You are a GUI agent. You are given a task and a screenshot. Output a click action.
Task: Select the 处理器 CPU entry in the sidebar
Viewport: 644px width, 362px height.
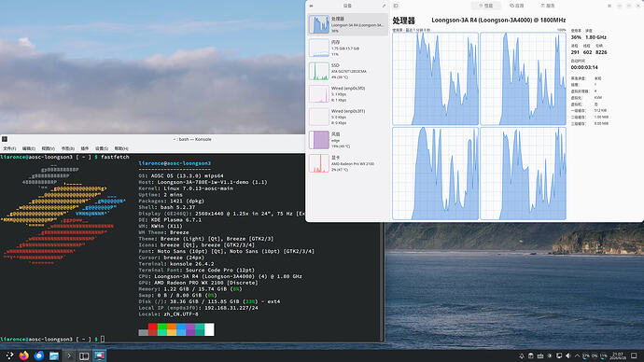pos(347,24)
